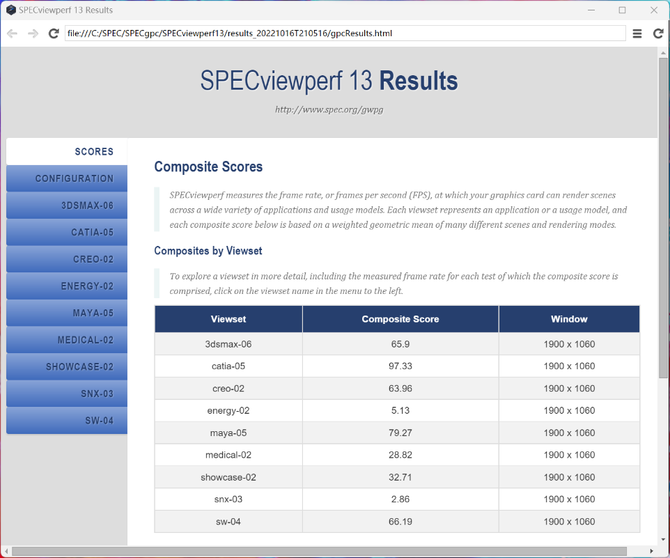Viewport: 670px width, 558px height.
Task: Select the SCORES sidebar tab
Action: pyautogui.click(x=66, y=152)
